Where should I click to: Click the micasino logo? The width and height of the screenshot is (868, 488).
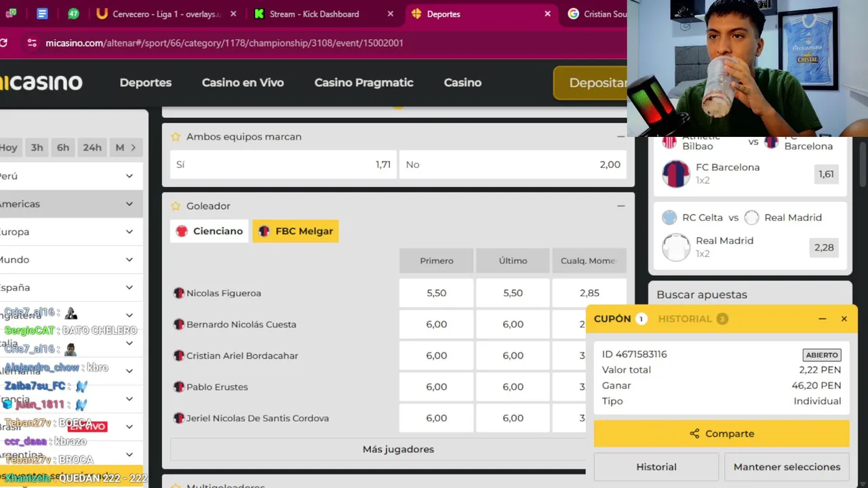[41, 83]
